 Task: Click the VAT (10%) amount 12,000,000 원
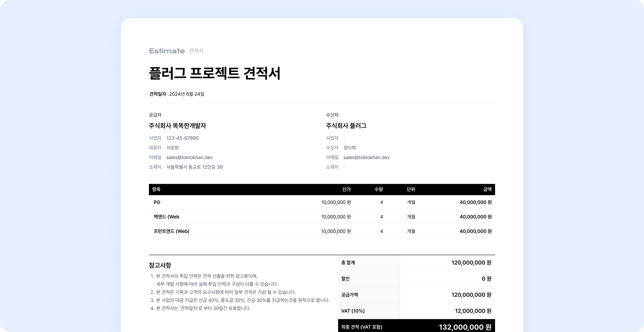coord(473,311)
